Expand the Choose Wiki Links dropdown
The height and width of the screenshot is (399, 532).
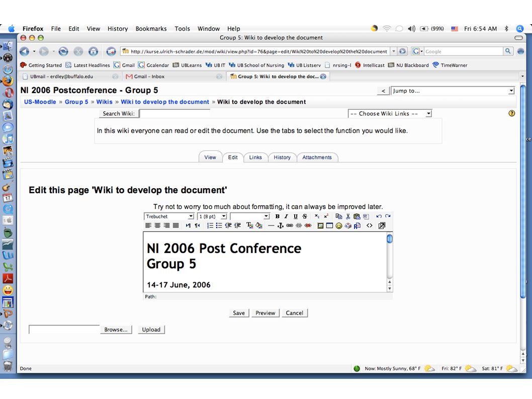390,113
